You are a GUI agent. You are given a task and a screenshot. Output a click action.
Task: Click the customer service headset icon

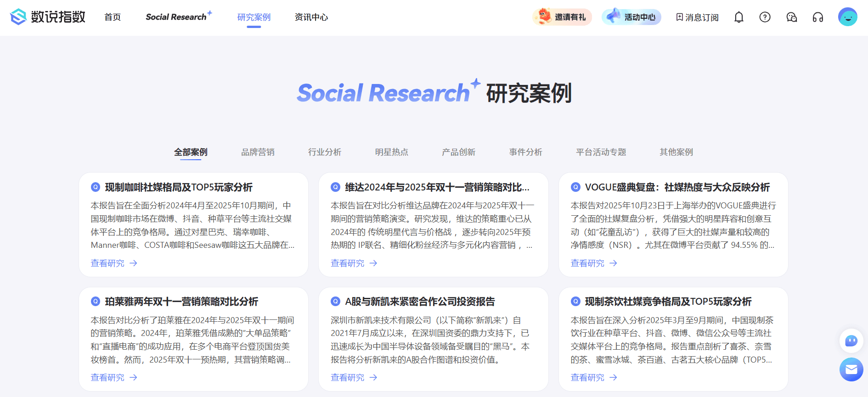click(x=817, y=17)
